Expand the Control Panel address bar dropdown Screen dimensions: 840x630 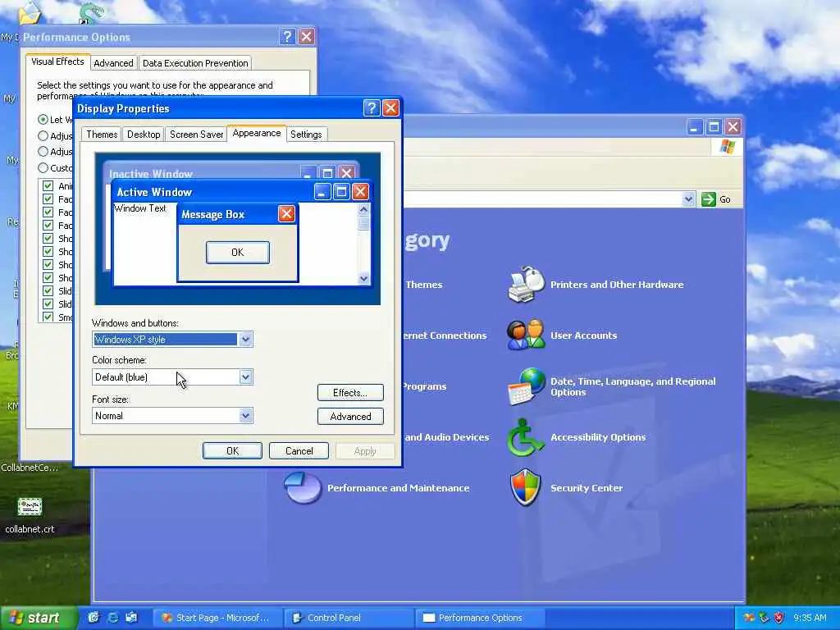(x=688, y=199)
